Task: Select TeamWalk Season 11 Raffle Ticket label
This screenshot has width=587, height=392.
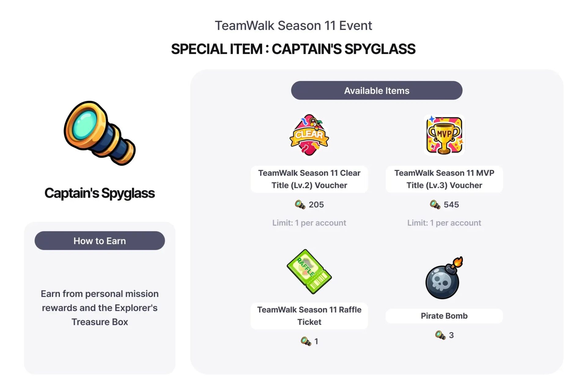Action: pyautogui.click(x=309, y=316)
